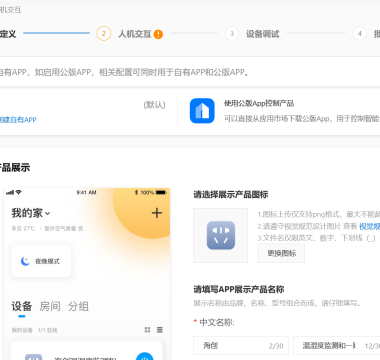Image resolution: width=380 pixels, height=360 pixels.
Task: Open the 视觉规范 link
Action: 369,226
